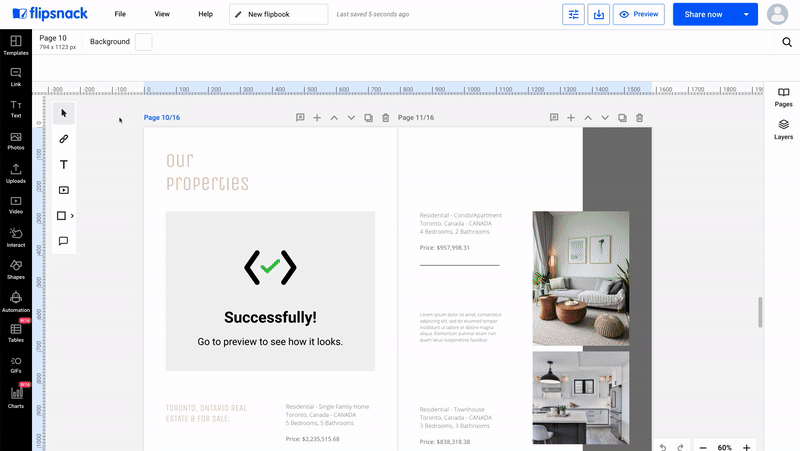Duplicate Page 11
Image resolution: width=800 pixels, height=451 pixels.
pos(622,118)
